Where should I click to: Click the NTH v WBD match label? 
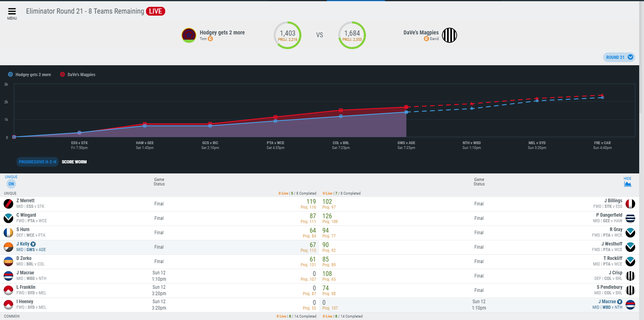click(x=472, y=143)
